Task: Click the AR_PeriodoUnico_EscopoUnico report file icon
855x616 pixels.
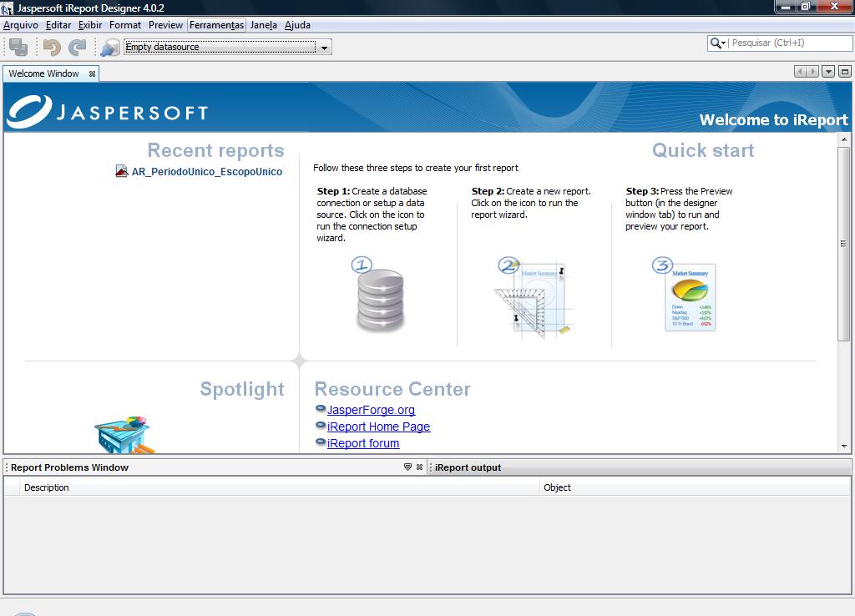Action: point(122,171)
